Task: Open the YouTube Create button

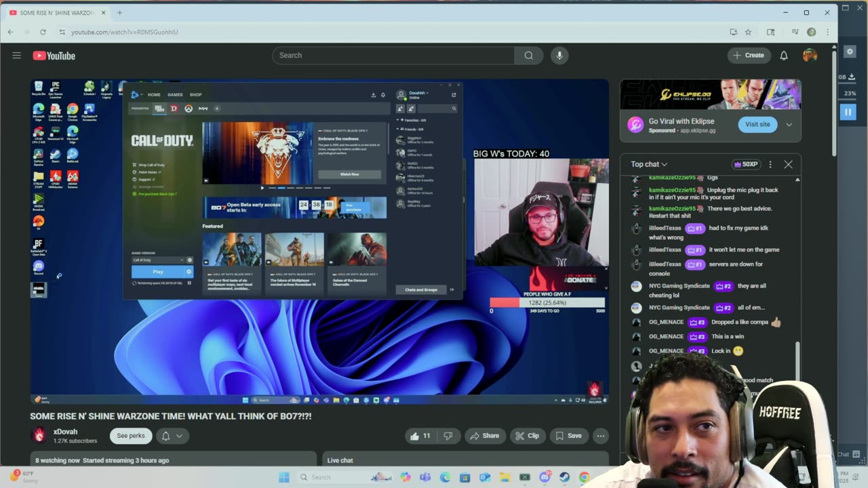Action: (x=749, y=56)
